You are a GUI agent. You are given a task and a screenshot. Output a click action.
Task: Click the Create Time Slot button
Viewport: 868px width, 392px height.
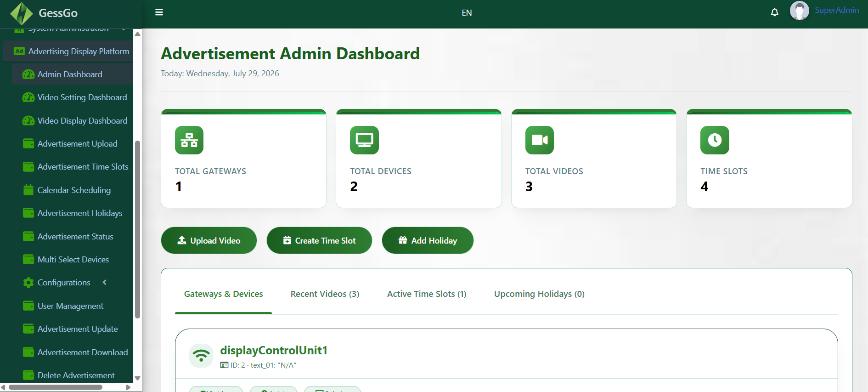coord(319,240)
